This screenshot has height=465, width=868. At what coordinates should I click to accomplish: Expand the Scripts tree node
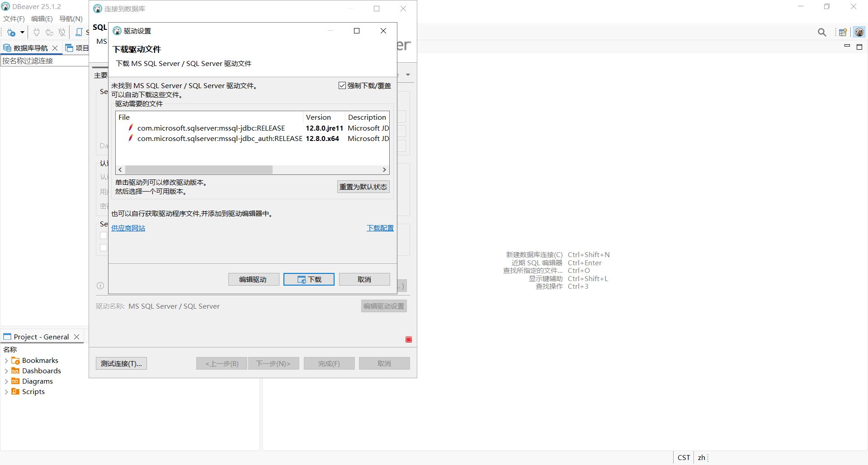[x=6, y=392]
